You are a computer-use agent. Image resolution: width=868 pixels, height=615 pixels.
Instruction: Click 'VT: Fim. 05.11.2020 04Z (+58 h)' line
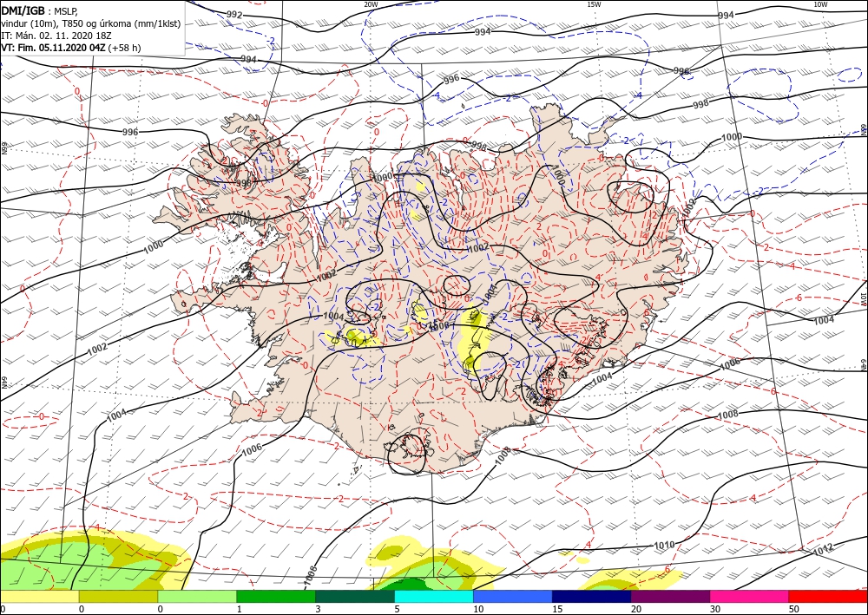(x=71, y=48)
